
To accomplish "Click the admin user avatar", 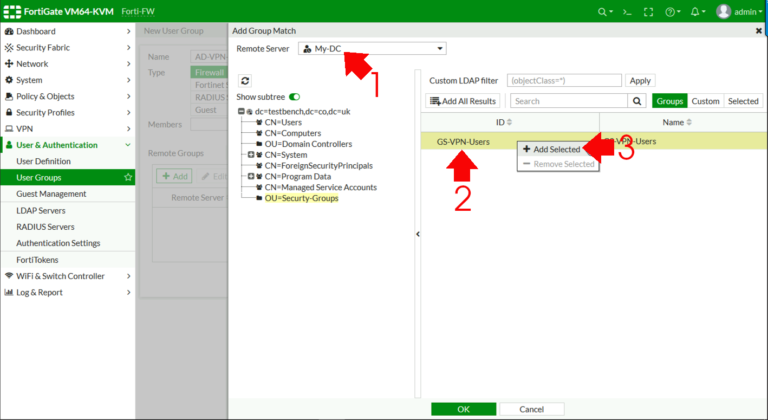I will [x=723, y=11].
